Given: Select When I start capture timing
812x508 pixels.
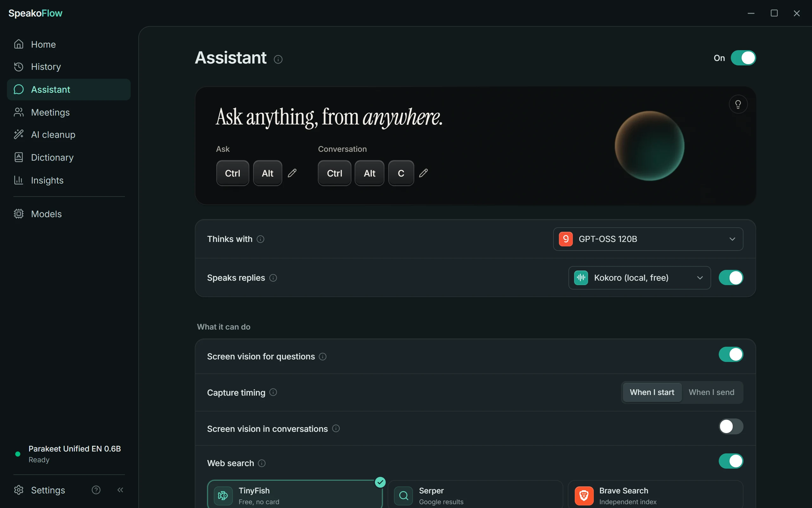Looking at the screenshot, I should click(x=652, y=392).
